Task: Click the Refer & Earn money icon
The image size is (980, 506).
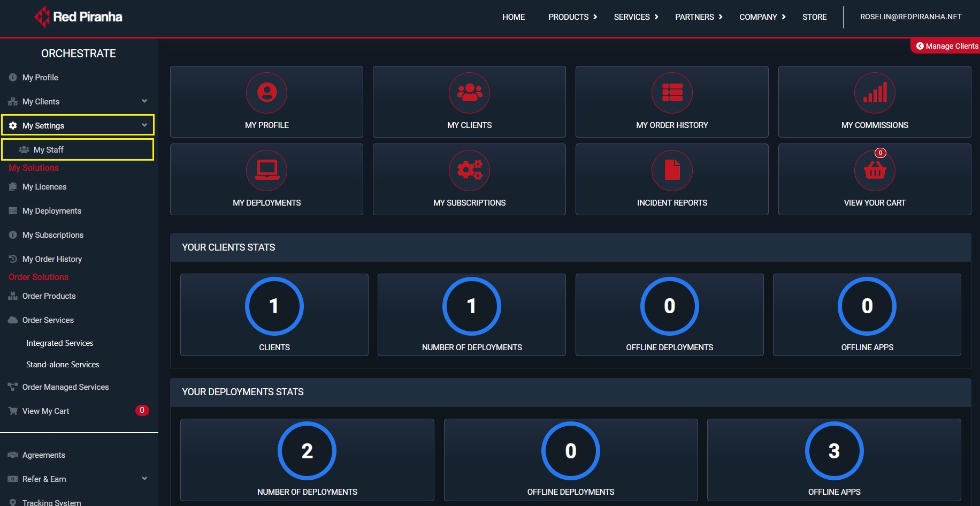Action: pos(13,479)
